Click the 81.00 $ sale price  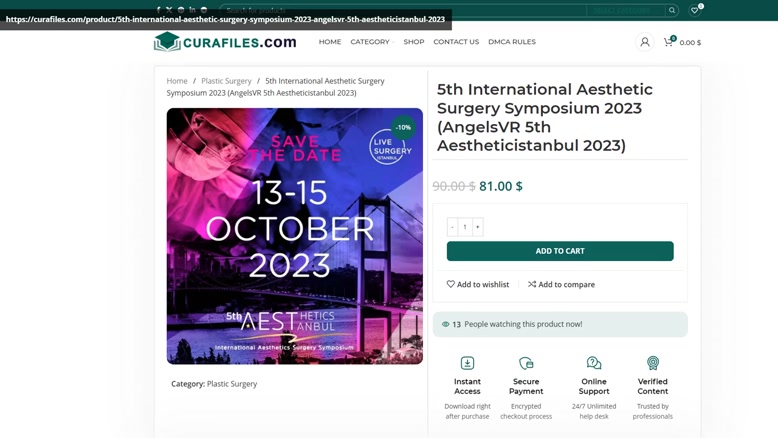pos(501,186)
